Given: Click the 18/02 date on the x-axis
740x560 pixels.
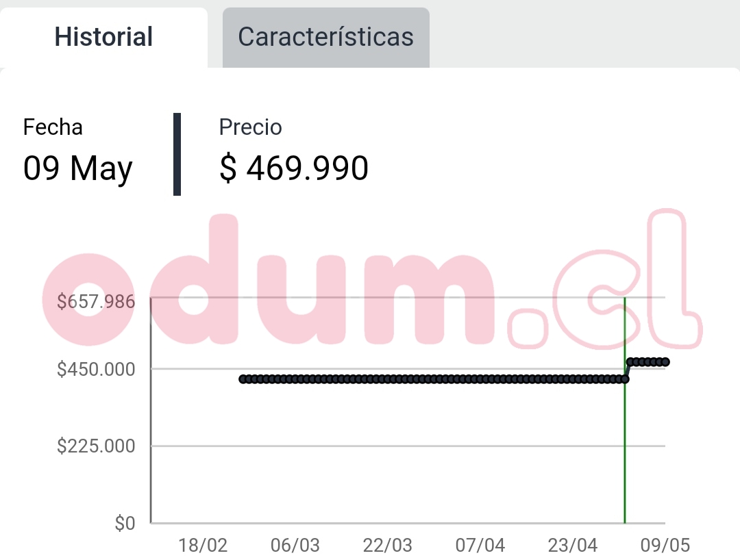Looking at the screenshot, I should (x=203, y=546).
